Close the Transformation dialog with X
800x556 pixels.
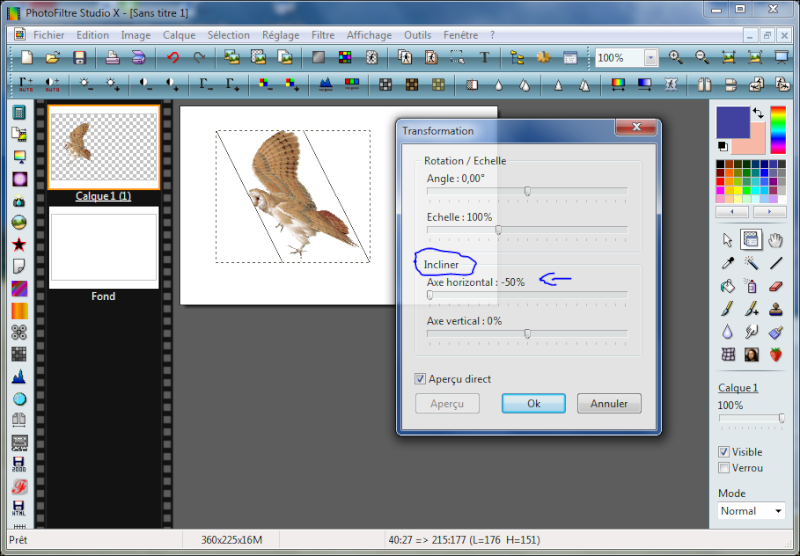point(636,127)
